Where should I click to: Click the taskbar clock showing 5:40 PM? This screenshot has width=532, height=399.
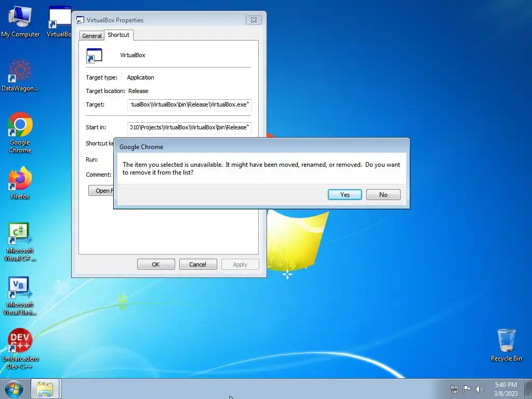pos(506,389)
